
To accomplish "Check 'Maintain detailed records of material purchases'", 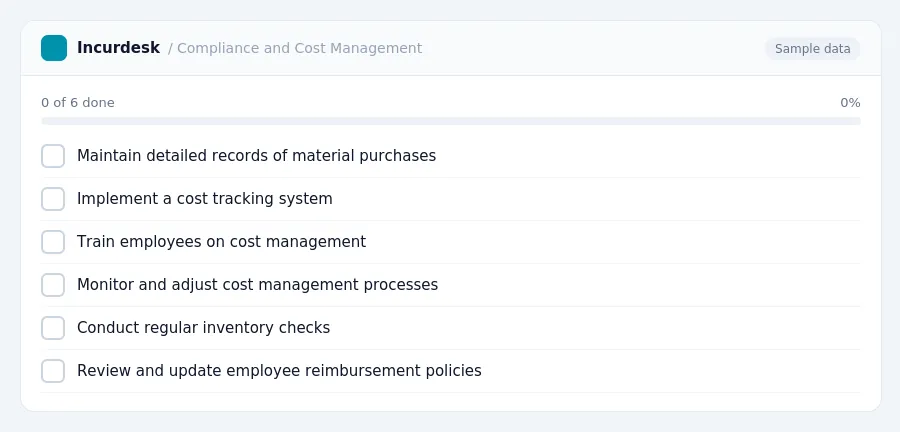I will tap(53, 156).
